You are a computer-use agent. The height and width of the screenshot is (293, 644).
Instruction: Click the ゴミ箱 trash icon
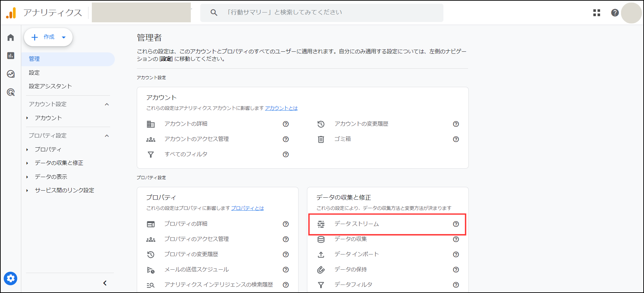(x=321, y=139)
